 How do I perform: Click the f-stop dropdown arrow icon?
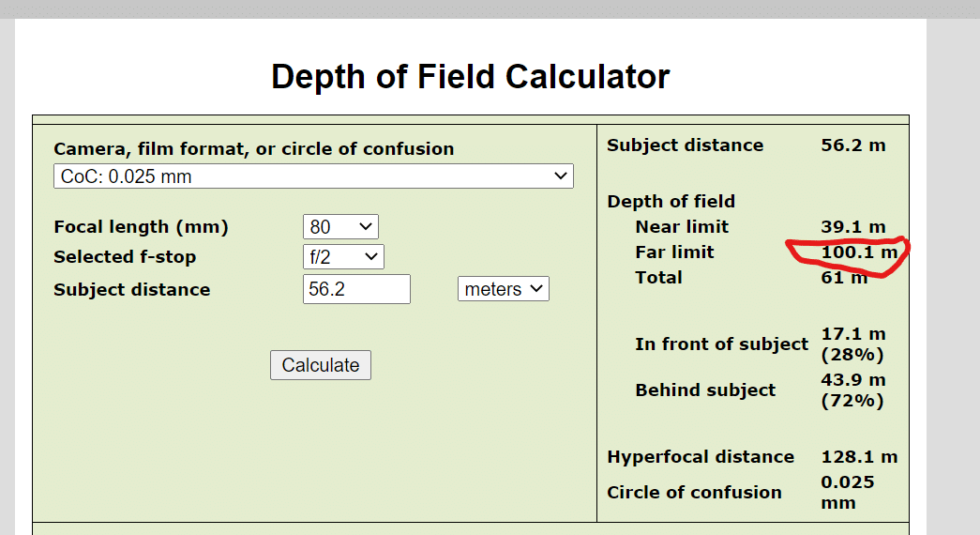tap(370, 256)
